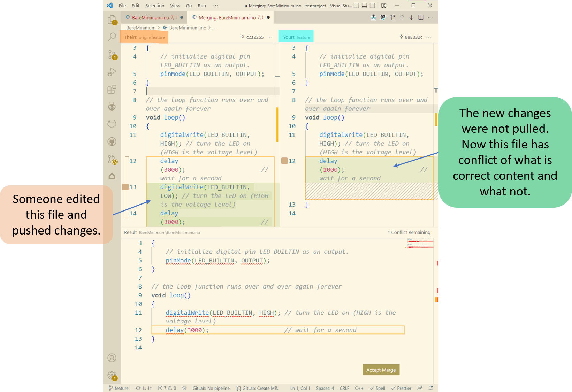Switch to the BareMinimum.ino editor tab

pos(153,17)
